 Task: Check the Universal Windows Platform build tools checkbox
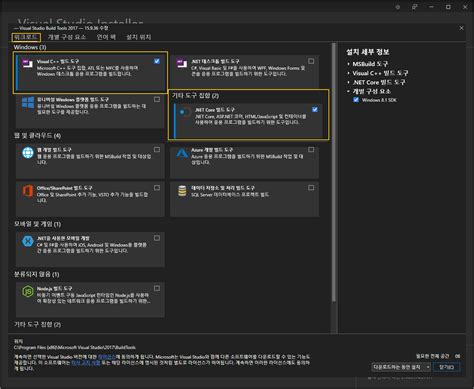157,99
